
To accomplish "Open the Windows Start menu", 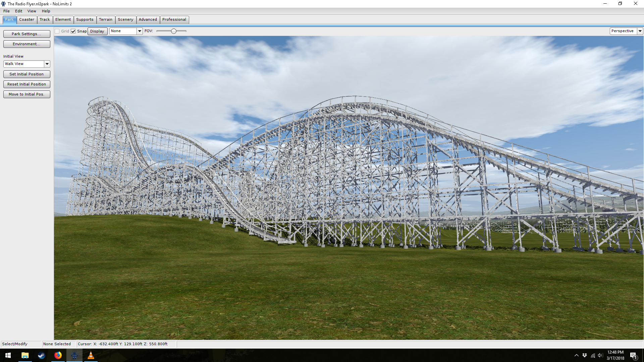I will [8, 355].
